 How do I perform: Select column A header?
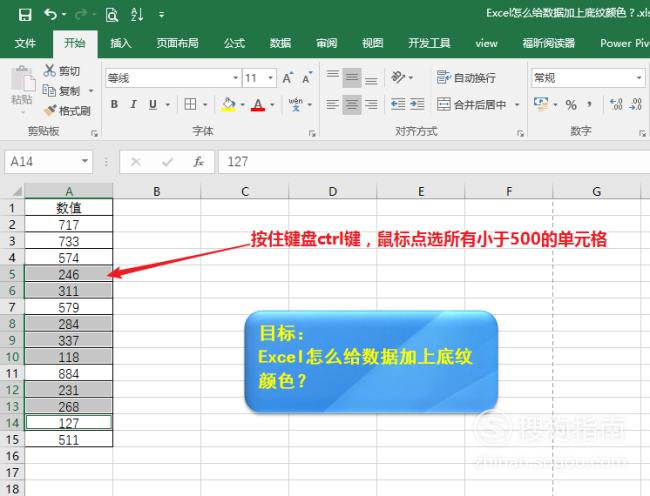coord(68,191)
